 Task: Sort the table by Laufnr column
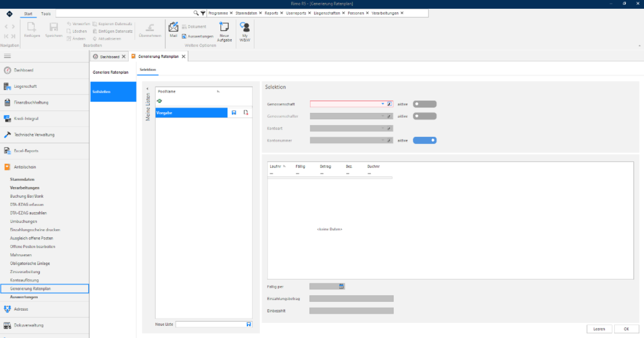click(275, 166)
